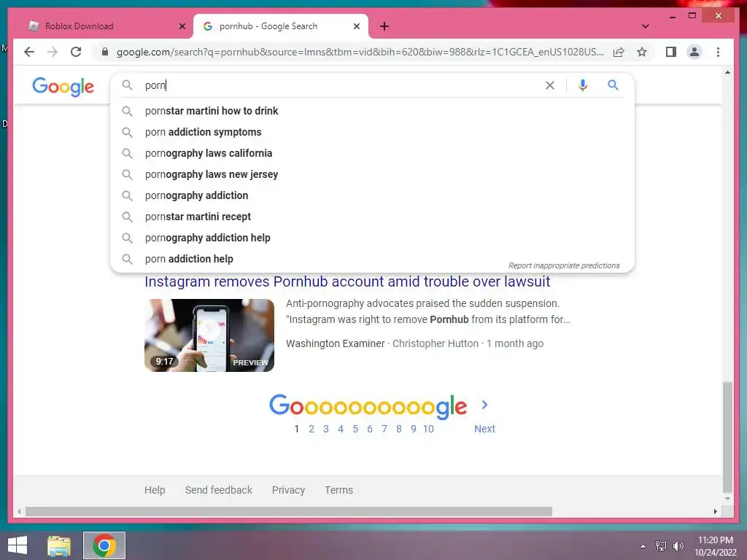Submit search with the blue magnifier icon

[x=613, y=85]
